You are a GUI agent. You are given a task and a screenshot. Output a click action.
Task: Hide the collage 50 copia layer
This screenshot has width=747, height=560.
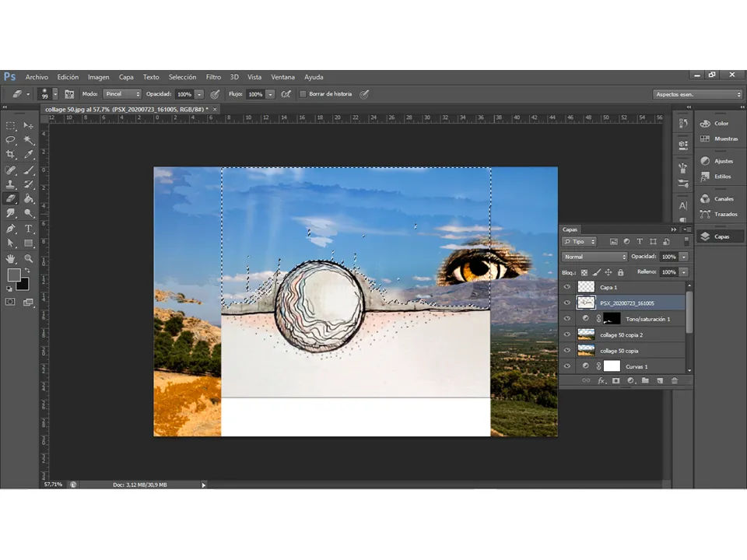point(567,351)
